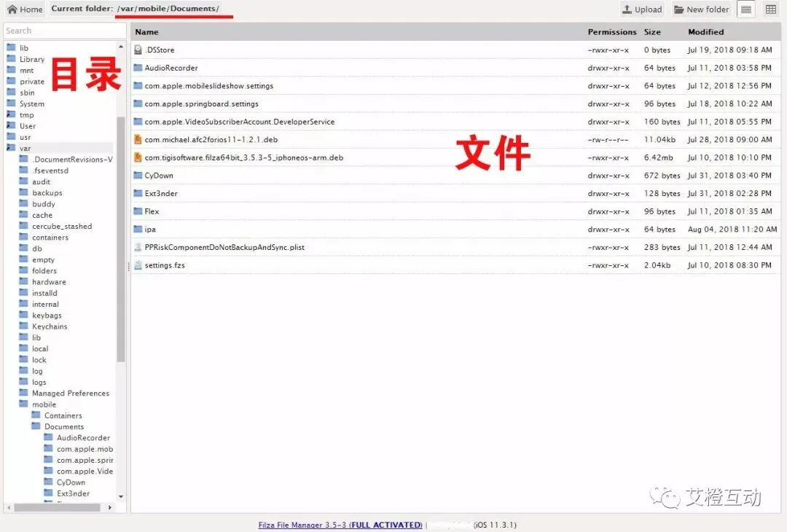Click the sidebar vertical scrollbar thumb
The image size is (787, 532).
(120, 239)
